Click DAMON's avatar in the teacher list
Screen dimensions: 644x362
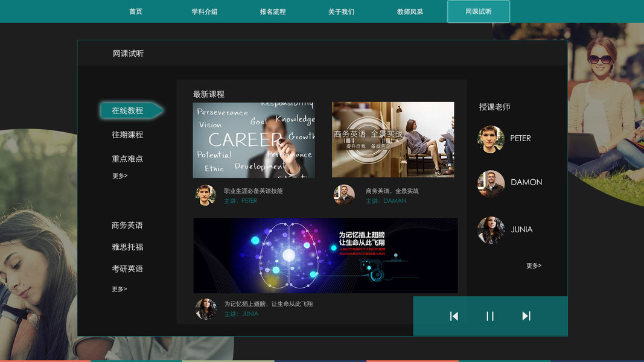(x=491, y=183)
